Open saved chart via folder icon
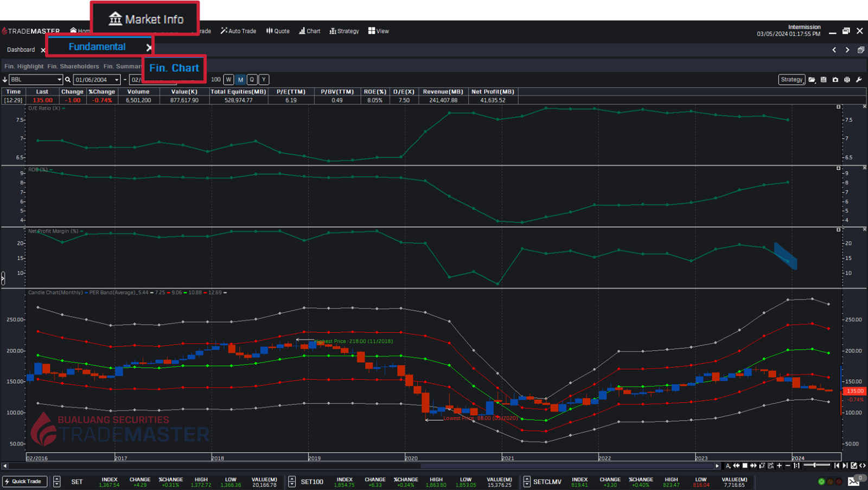Screen dimensions: 868x490 [x=812, y=80]
